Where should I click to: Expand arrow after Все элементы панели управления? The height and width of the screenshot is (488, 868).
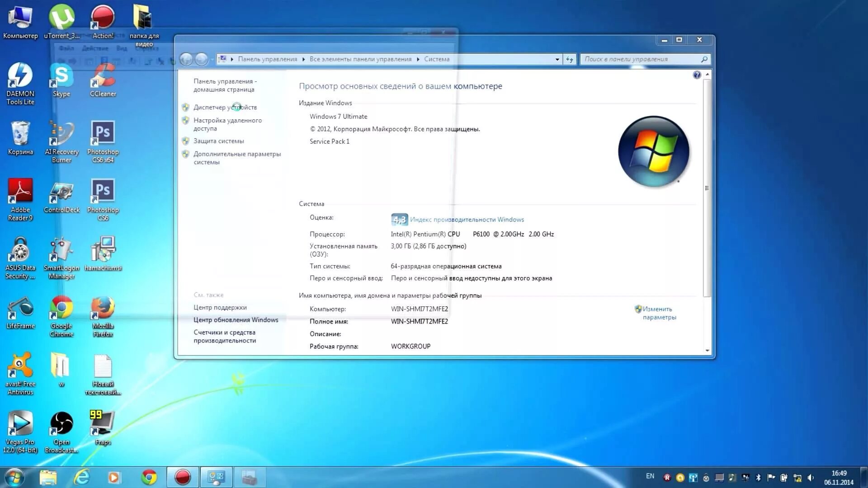418,59
